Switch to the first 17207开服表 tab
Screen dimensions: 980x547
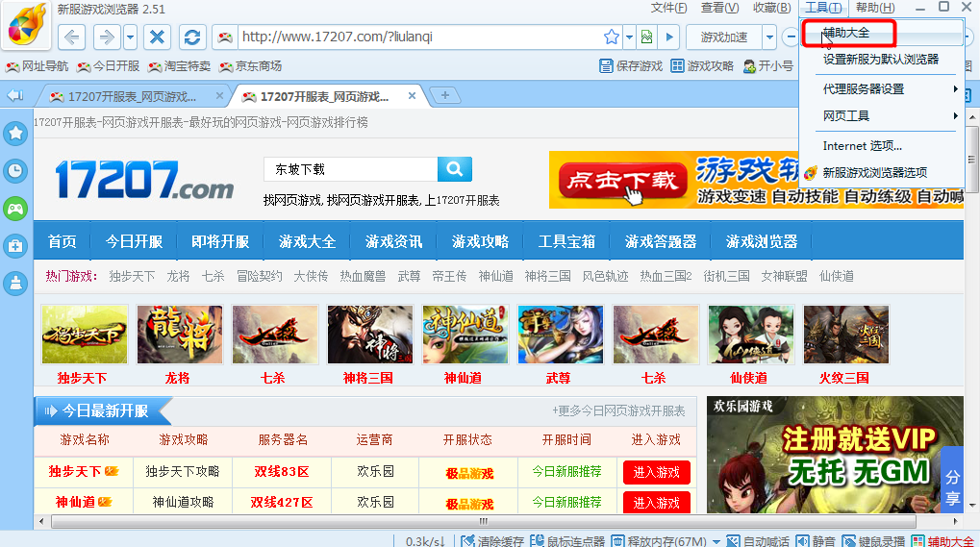click(132, 97)
